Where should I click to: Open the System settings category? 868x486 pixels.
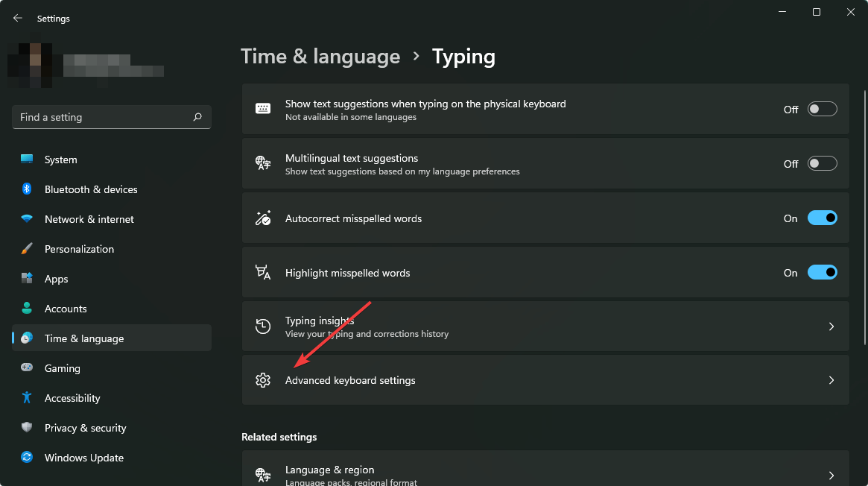pos(111,160)
